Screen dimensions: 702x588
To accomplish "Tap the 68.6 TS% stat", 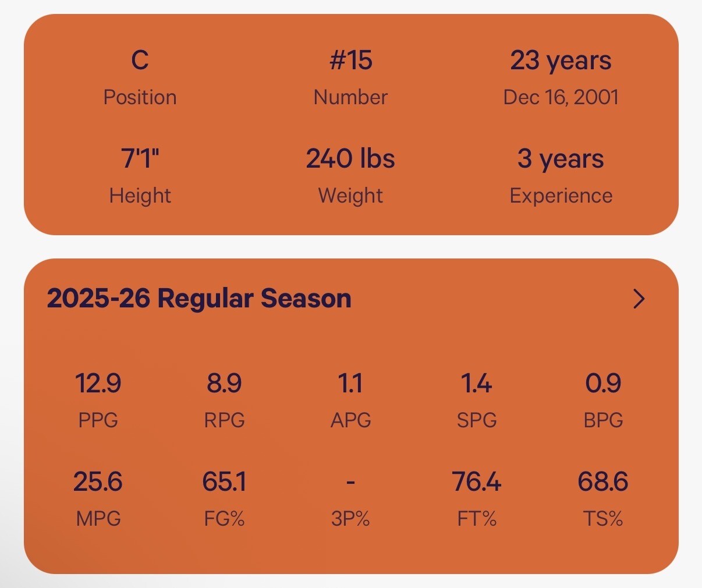I will tap(603, 499).
